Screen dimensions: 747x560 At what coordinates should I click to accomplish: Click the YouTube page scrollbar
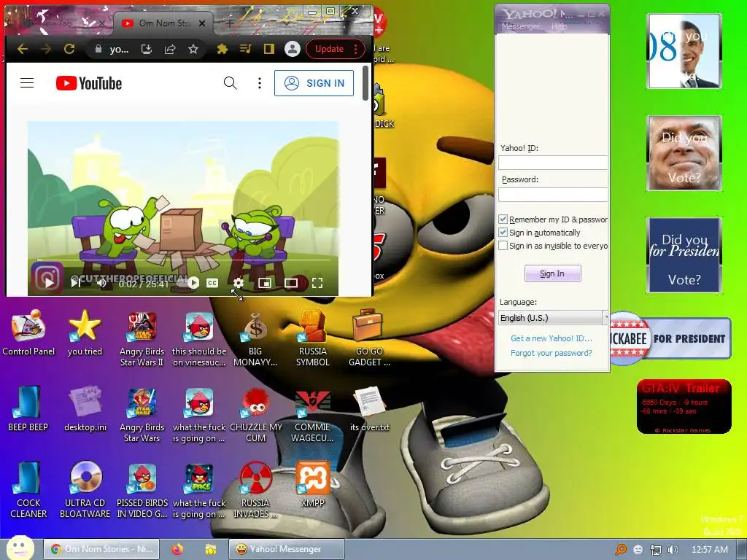coord(365,83)
